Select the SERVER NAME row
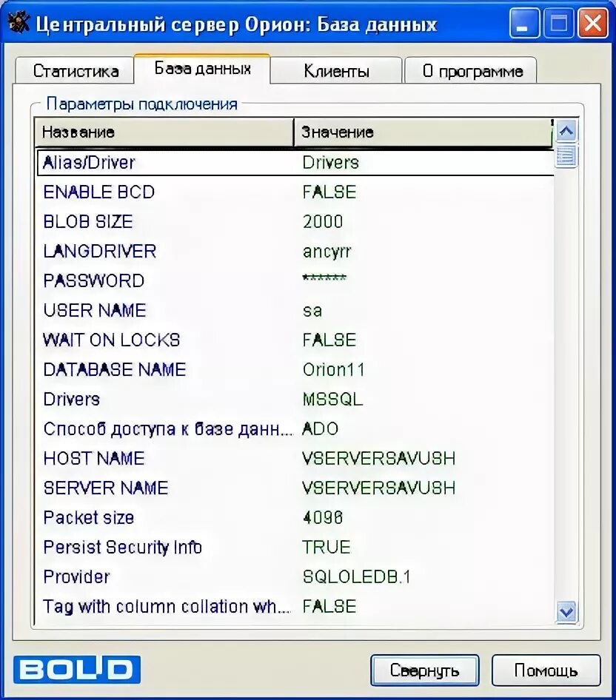Screen dimensions: 616x700 click(x=295, y=488)
